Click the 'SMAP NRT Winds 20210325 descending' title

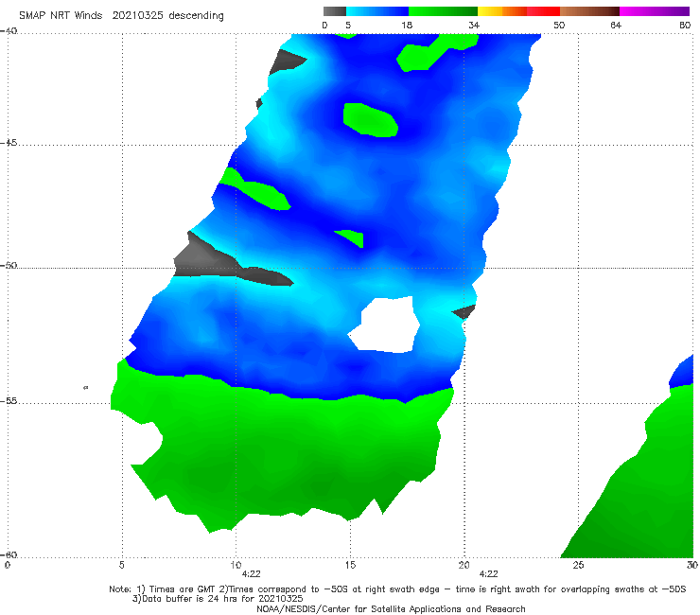point(121,16)
